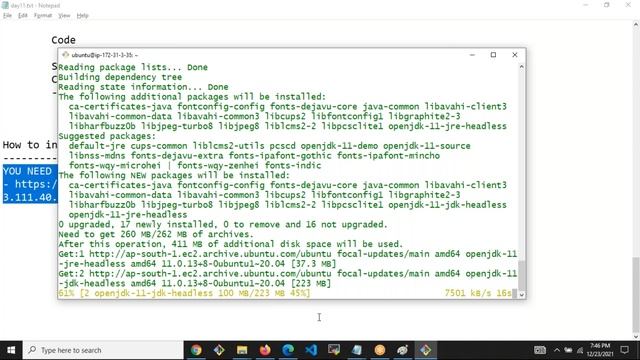Click the Notepad scrollbar down arrow
This screenshot has width=640, height=360.
[636, 337]
